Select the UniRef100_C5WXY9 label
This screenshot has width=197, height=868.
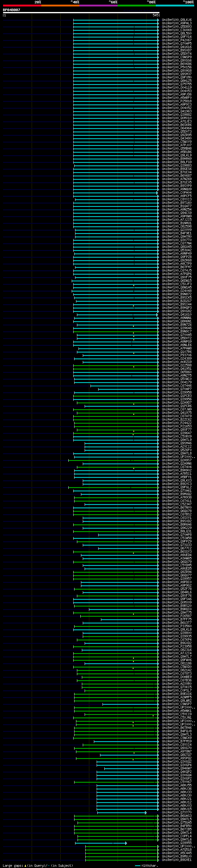tap(176, 142)
